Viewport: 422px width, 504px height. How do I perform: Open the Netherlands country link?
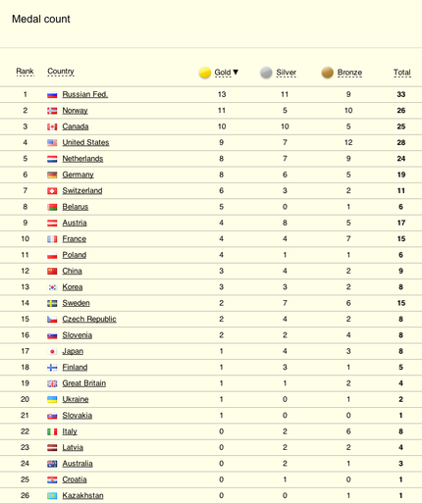coord(82,159)
